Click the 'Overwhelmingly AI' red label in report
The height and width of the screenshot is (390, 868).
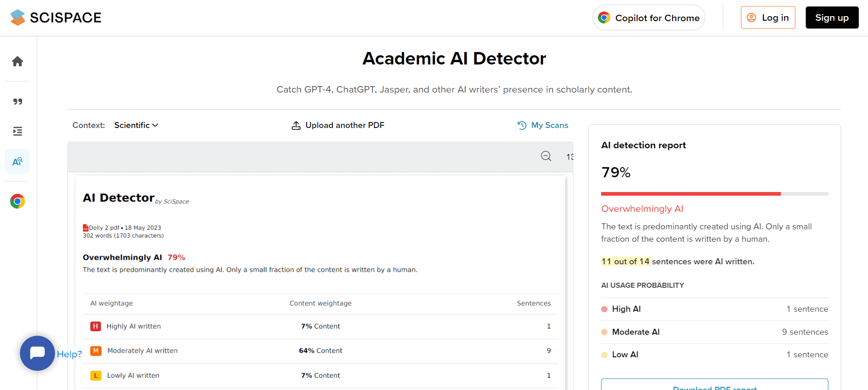pos(642,209)
